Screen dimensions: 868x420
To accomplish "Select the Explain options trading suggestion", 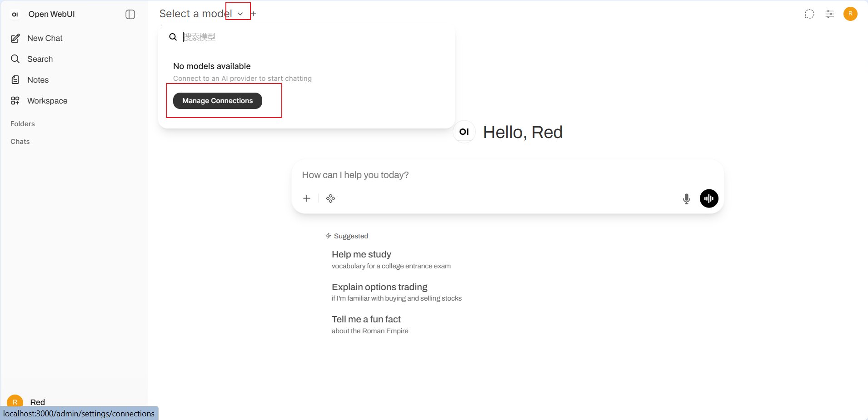I will (397, 292).
